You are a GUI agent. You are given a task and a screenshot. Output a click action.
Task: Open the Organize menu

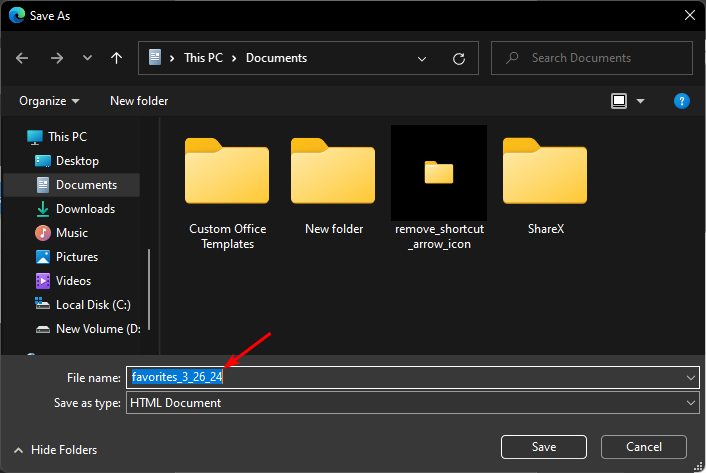pos(49,101)
